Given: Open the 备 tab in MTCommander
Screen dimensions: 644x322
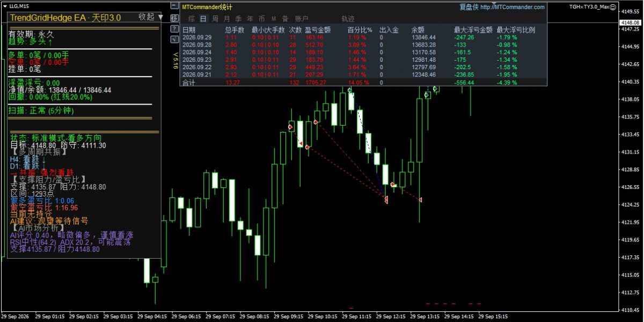Looking at the screenshot, I should [285, 19].
